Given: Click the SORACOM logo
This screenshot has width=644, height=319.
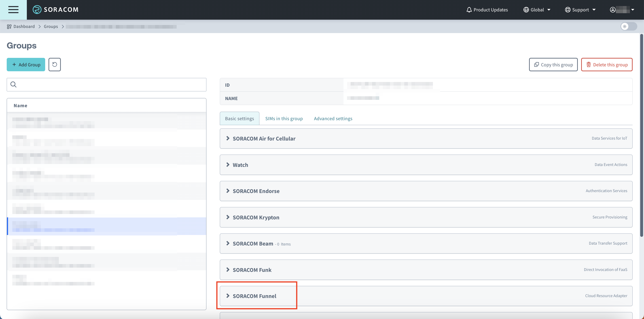Looking at the screenshot, I should coord(55,10).
